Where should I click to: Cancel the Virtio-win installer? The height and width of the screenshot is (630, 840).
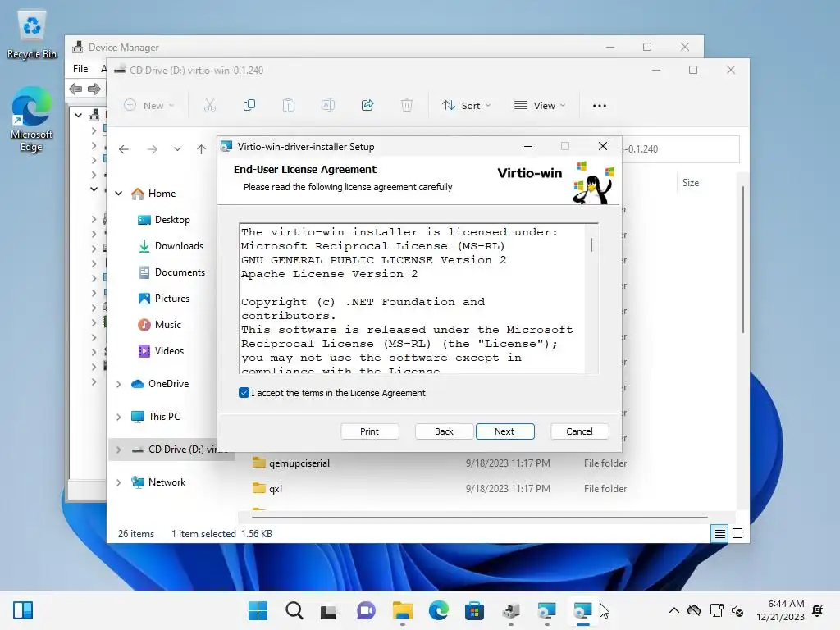tap(580, 431)
